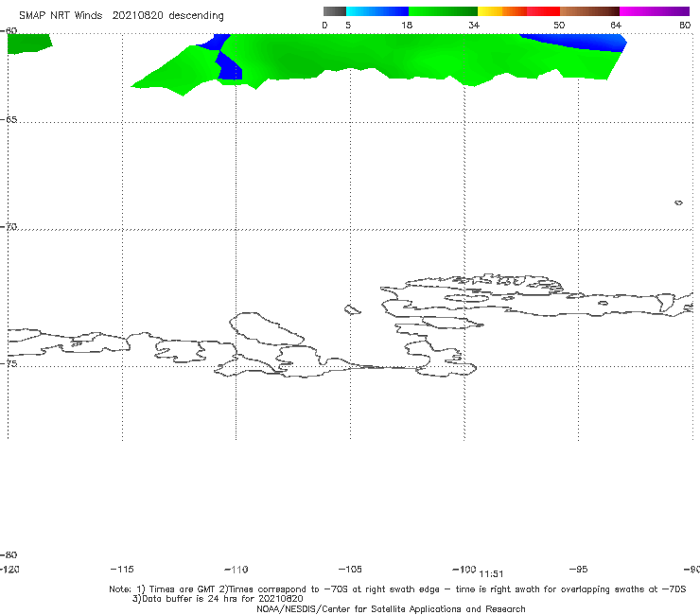Click the longitude label '-105'
The width and height of the screenshot is (700, 615).
(x=350, y=570)
